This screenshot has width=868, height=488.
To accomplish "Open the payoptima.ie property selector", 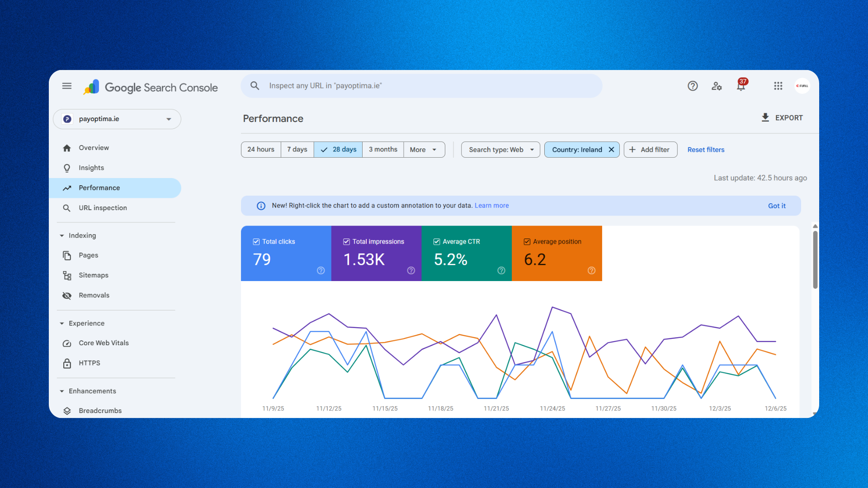I will point(117,119).
